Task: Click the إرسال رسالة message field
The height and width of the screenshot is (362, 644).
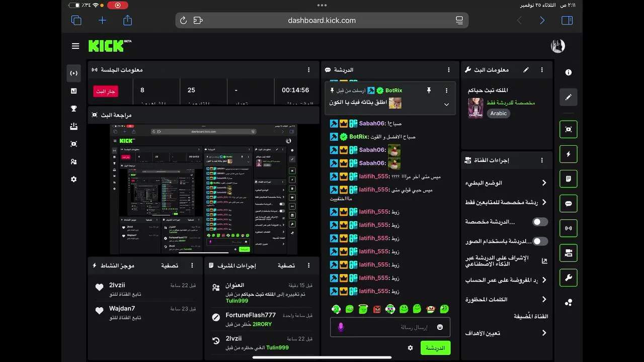Action: pyautogui.click(x=390, y=327)
